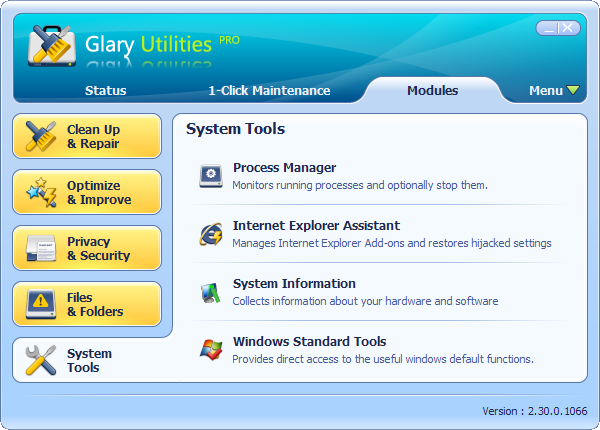Click the version number text
This screenshot has width=600, height=430.
point(535,412)
